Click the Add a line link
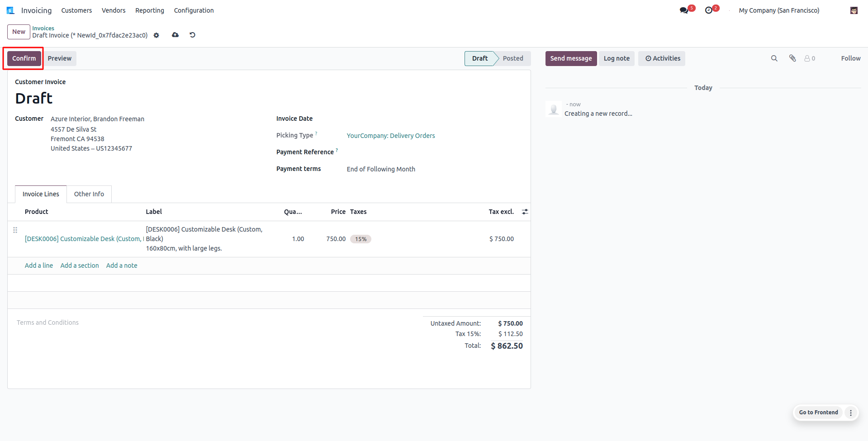Image resolution: width=868 pixels, height=441 pixels. coord(39,266)
